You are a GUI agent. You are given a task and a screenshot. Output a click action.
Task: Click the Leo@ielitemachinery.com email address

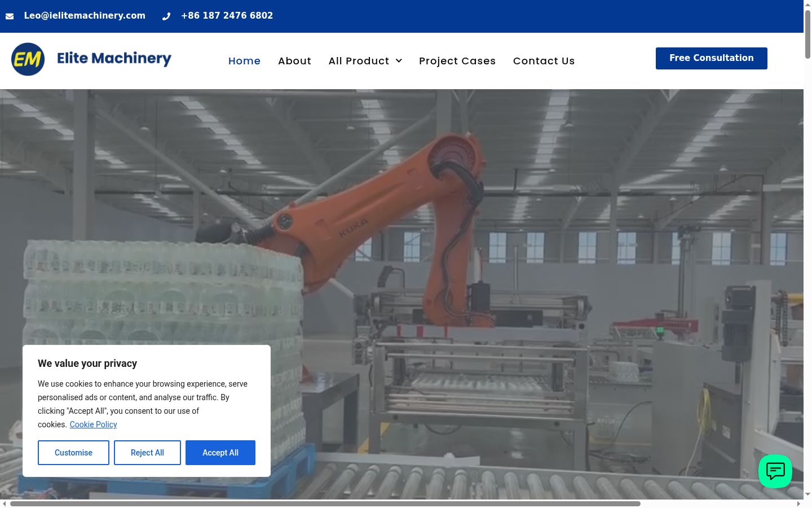pyautogui.click(x=85, y=16)
